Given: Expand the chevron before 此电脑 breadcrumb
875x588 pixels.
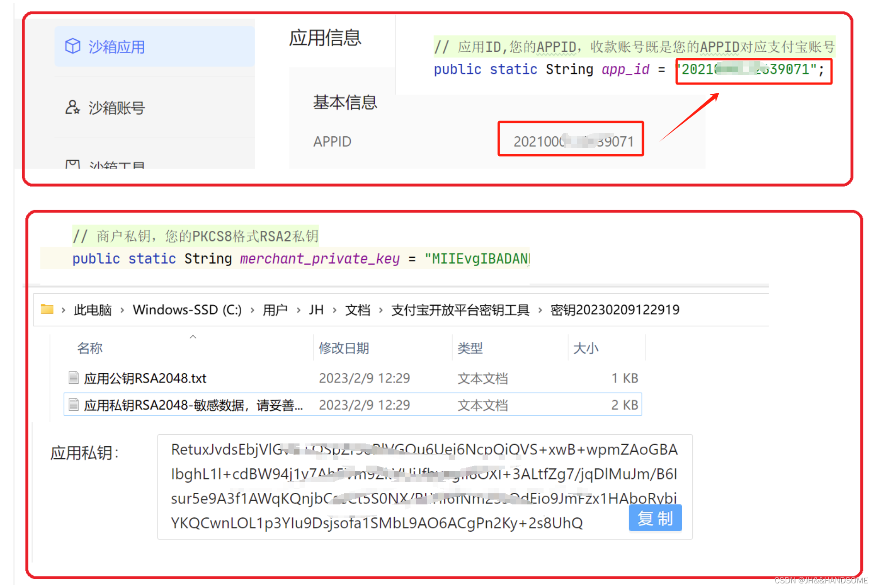Looking at the screenshot, I should [x=64, y=310].
